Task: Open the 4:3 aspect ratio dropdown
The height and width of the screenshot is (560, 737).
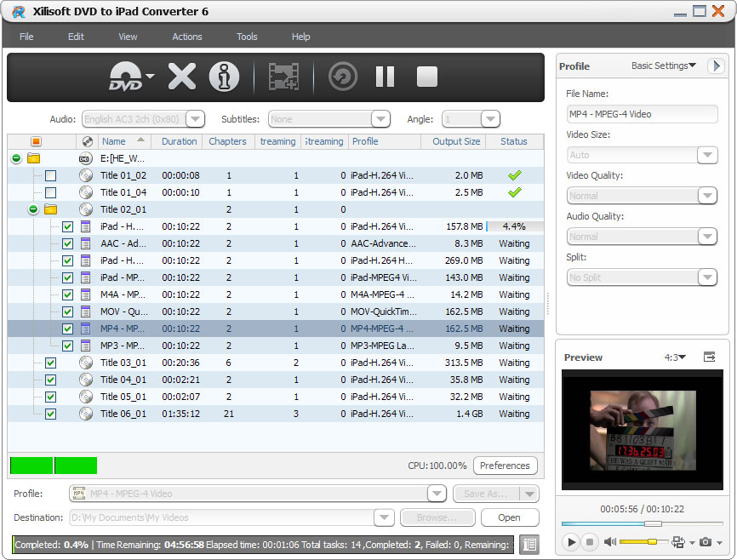Action: coord(675,357)
